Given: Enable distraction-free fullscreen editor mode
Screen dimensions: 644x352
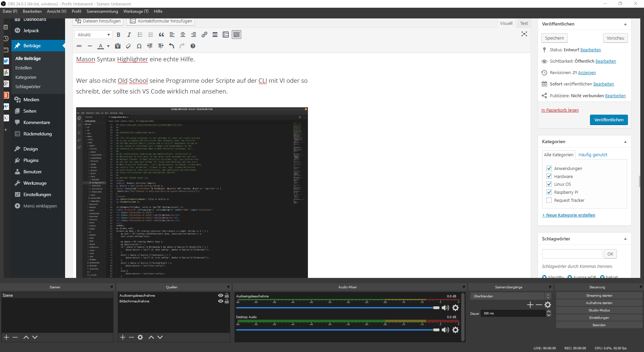Looking at the screenshot, I should click(x=524, y=34).
